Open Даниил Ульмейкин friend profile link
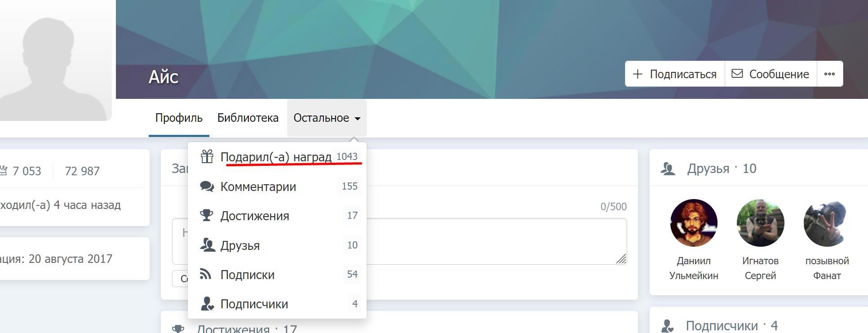This screenshot has height=333, width=868. (x=694, y=268)
